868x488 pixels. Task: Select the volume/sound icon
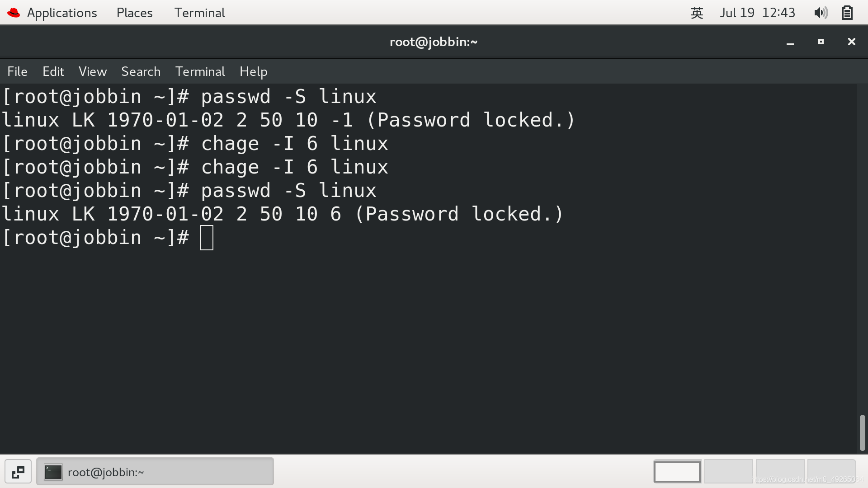click(821, 13)
